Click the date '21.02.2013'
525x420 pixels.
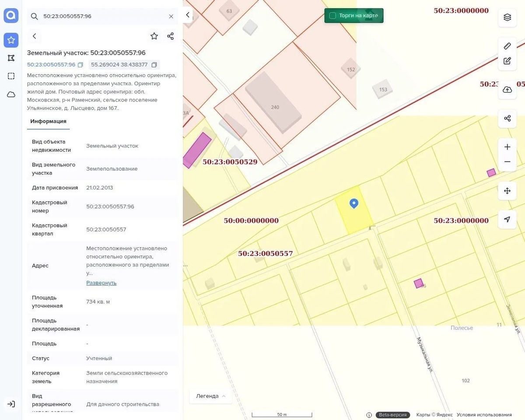(99, 188)
